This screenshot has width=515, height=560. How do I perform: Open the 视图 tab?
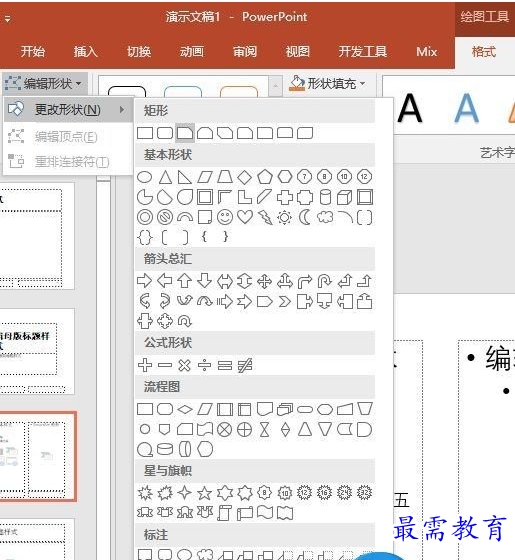[298, 52]
